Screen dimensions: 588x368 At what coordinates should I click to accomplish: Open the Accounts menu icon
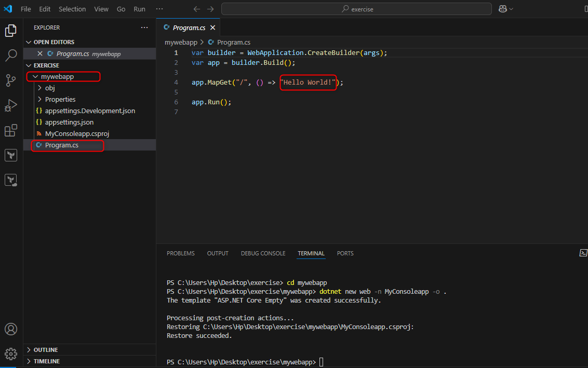pyautogui.click(x=11, y=329)
